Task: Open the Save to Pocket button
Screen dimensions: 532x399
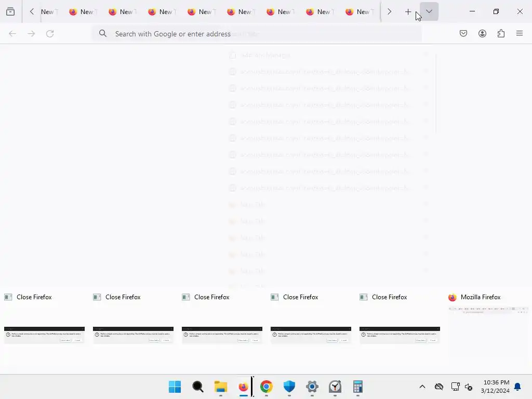Action: click(x=463, y=33)
